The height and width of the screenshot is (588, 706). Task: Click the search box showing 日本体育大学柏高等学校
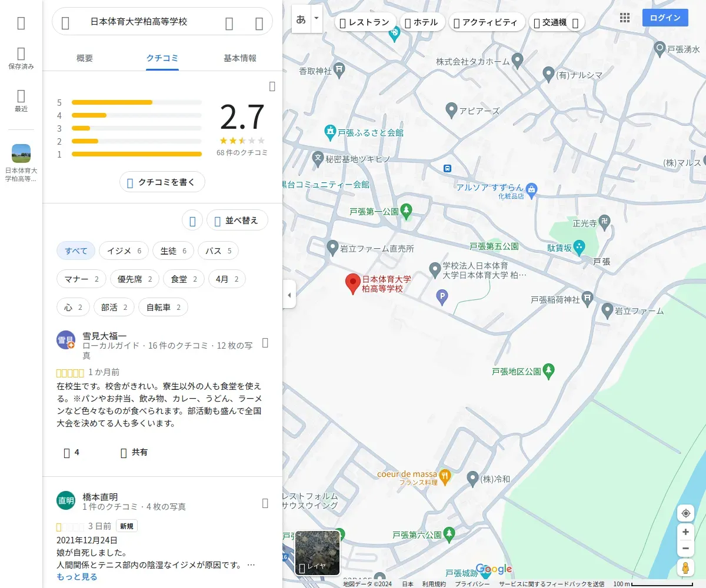coord(139,22)
